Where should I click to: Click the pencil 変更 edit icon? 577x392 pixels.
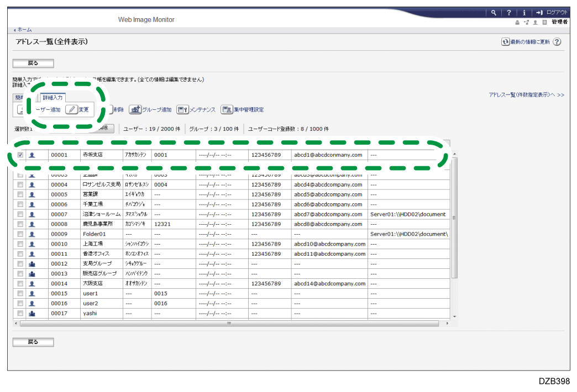tap(72, 109)
